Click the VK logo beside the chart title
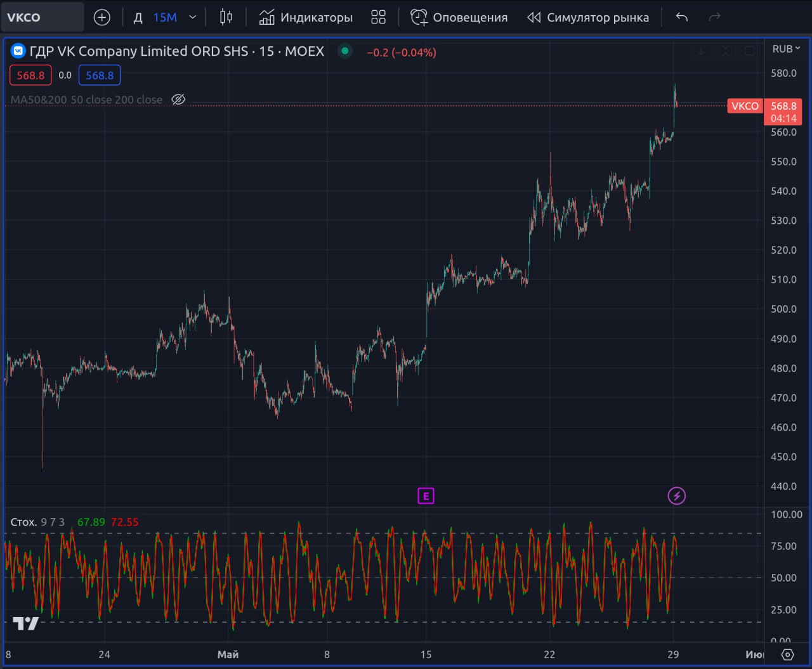Image resolution: width=812 pixels, height=669 pixels. click(x=18, y=51)
